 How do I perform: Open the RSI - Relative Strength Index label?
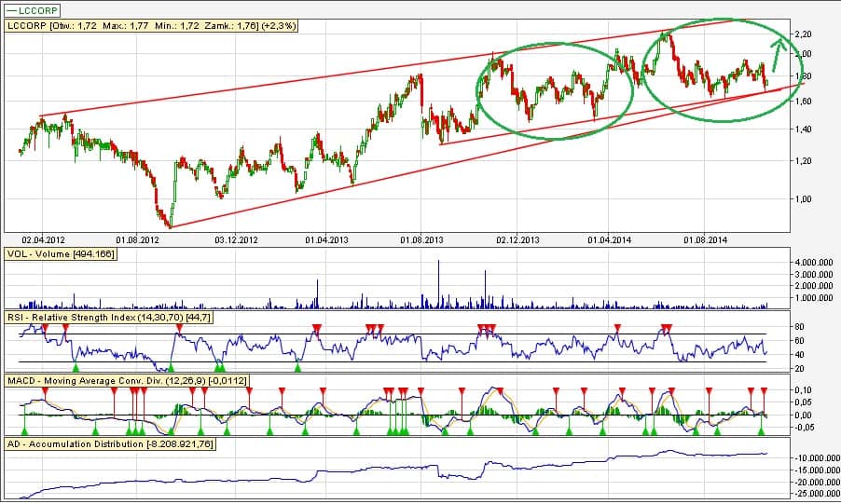click(x=107, y=318)
